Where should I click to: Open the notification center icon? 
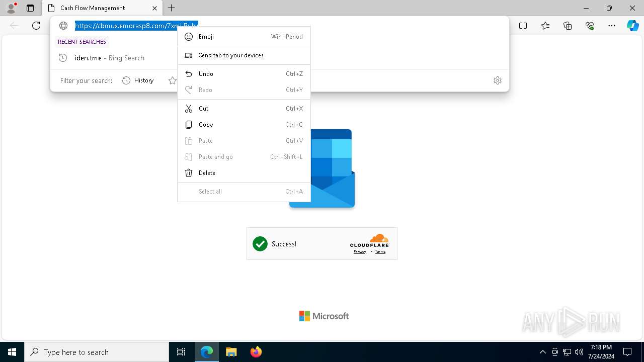(x=627, y=352)
